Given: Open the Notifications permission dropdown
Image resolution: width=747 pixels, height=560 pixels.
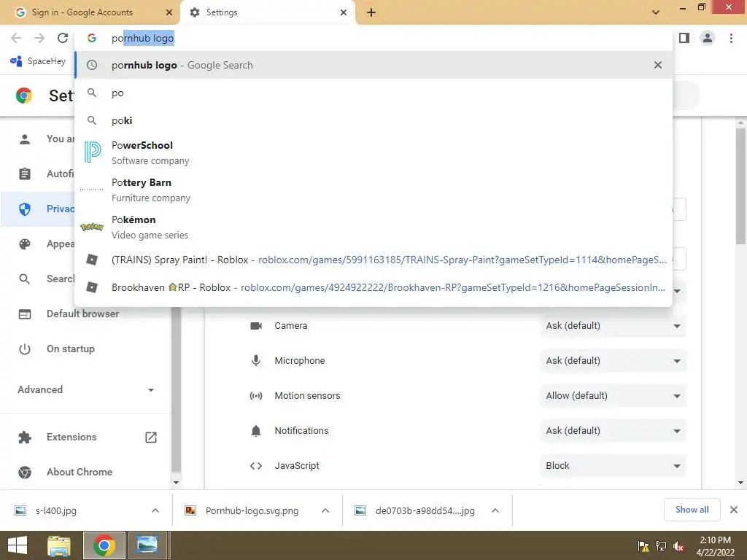Looking at the screenshot, I should click(613, 431).
